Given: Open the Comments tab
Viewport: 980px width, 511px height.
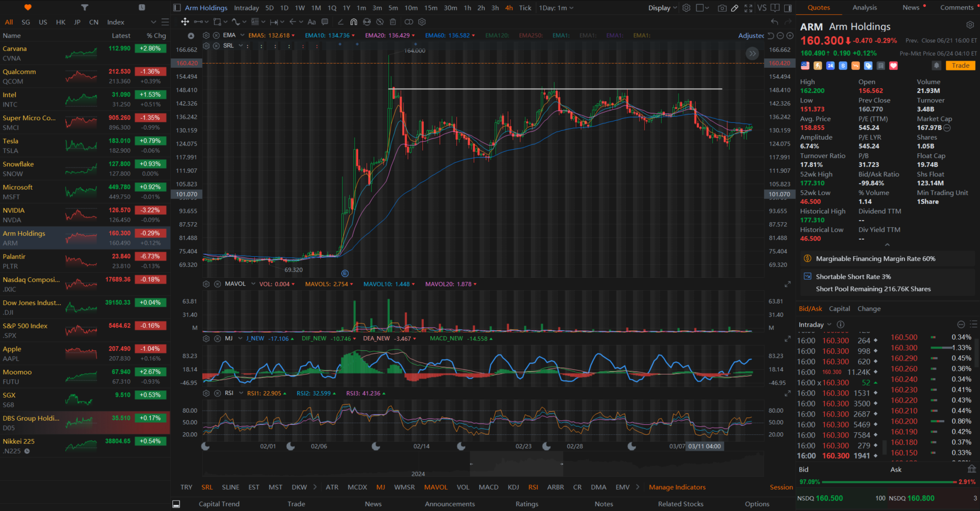Looking at the screenshot, I should click(x=956, y=7).
